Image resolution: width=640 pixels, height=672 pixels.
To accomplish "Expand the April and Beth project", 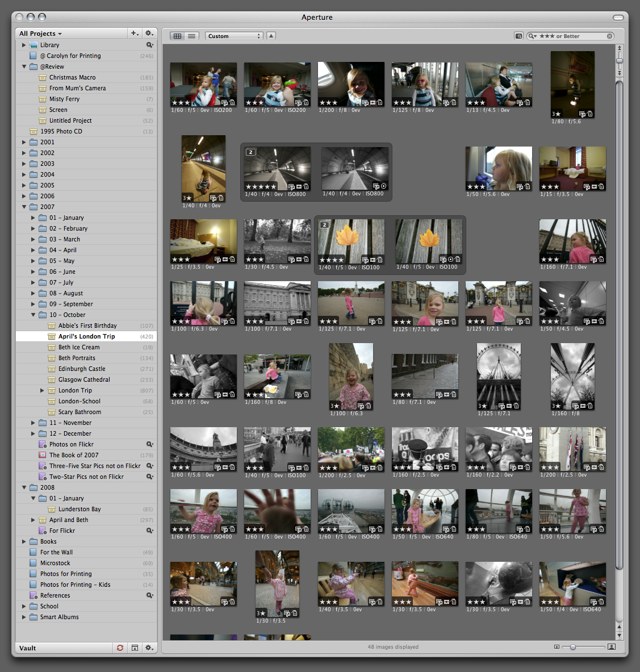I will pyautogui.click(x=33, y=520).
